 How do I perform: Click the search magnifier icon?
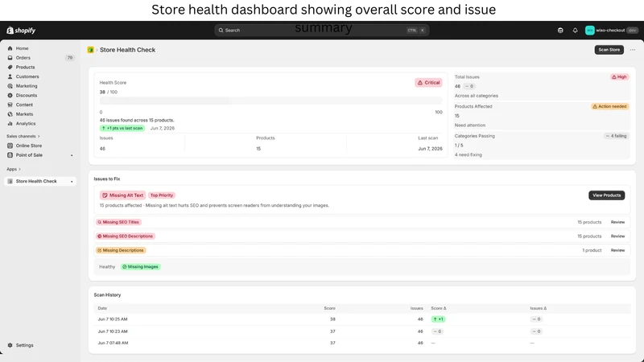221,31
